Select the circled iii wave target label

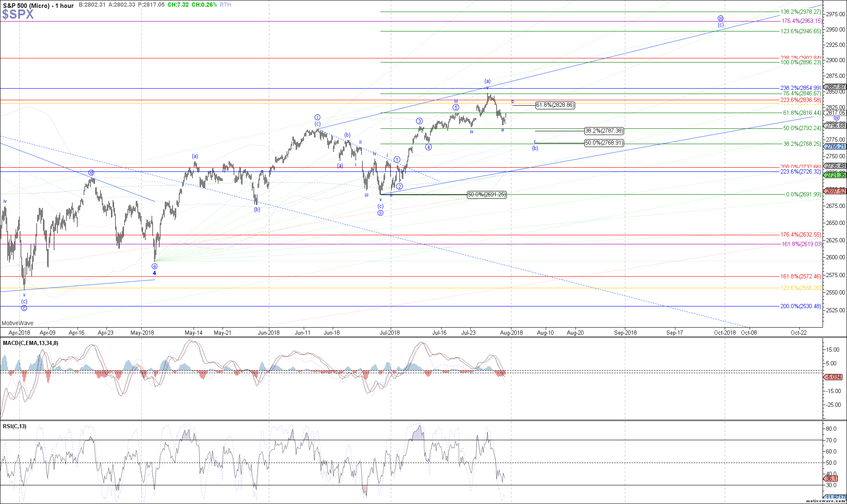(x=721, y=18)
